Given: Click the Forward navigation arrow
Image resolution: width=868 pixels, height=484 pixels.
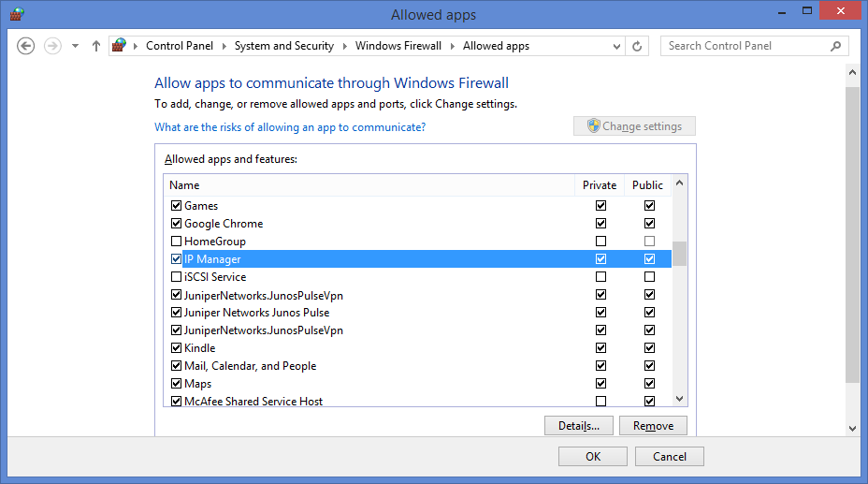Looking at the screenshot, I should (x=52, y=46).
